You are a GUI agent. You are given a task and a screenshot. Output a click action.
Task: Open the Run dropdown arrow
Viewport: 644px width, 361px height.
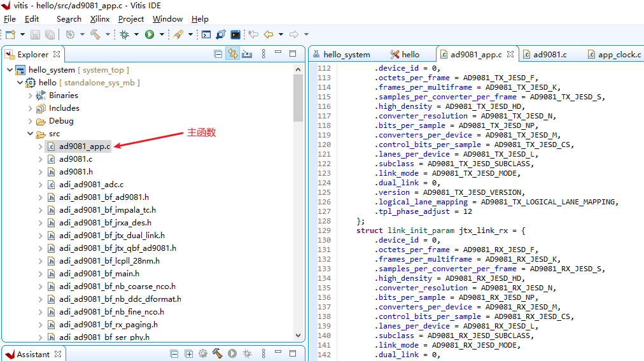pos(162,34)
